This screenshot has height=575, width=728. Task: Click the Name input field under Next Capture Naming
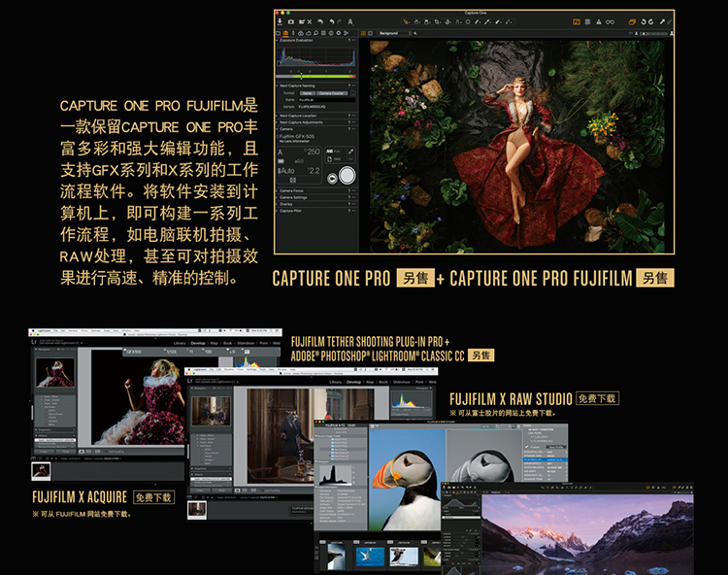pyautogui.click(x=327, y=100)
